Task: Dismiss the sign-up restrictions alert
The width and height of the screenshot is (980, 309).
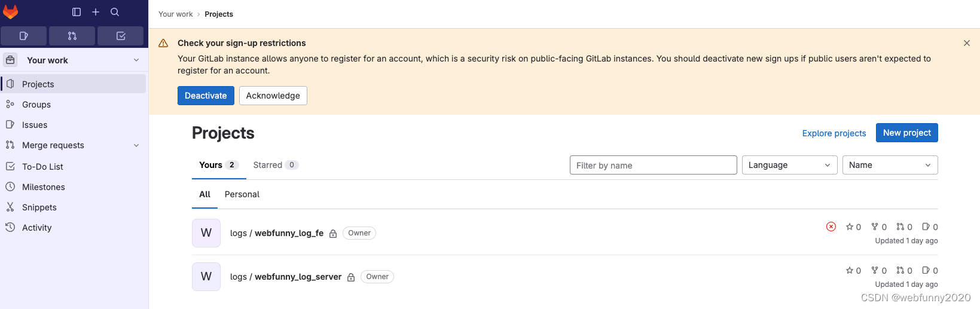Action: pyautogui.click(x=967, y=43)
